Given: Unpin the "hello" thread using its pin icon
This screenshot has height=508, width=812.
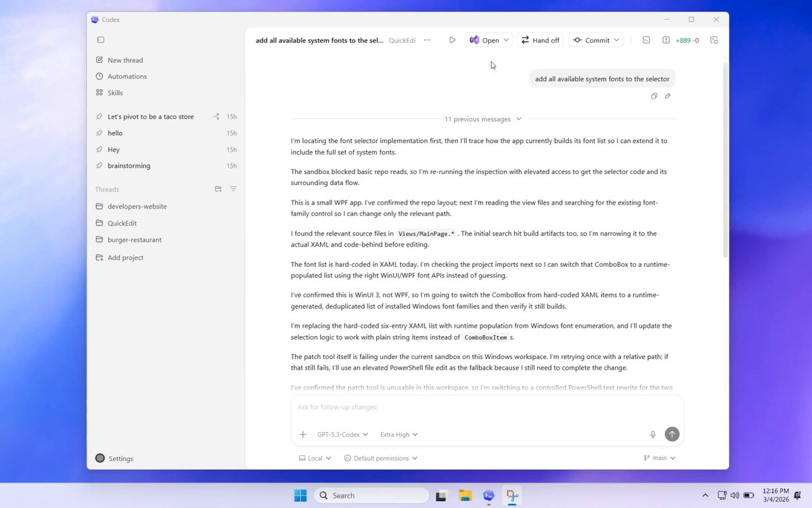Looking at the screenshot, I should [x=99, y=133].
